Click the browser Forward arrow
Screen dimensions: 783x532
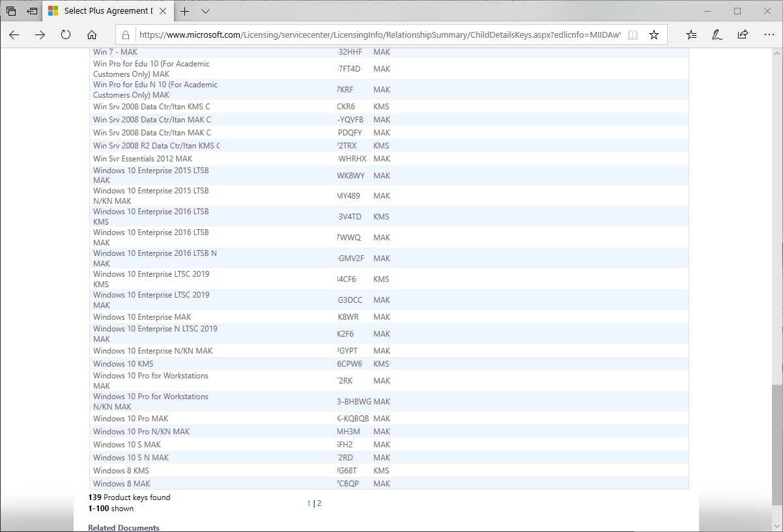coord(40,35)
